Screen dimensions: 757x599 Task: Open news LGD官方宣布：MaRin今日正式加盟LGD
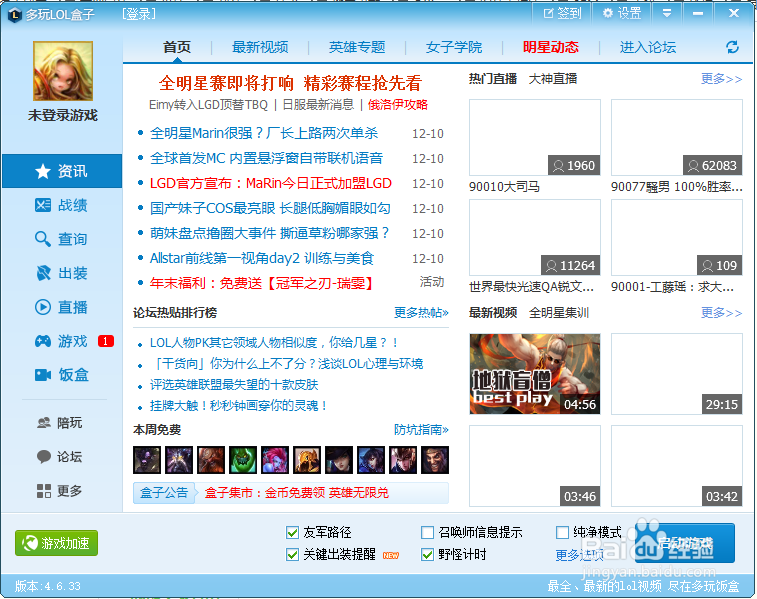270,183
